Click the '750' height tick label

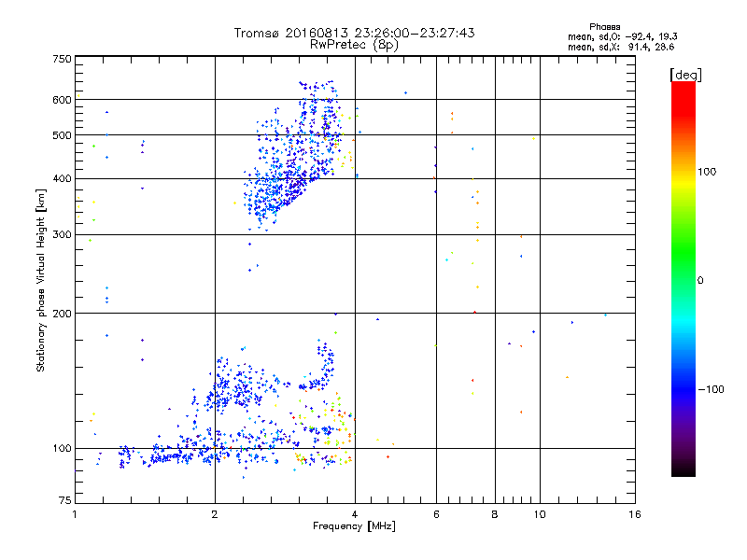click(x=63, y=59)
